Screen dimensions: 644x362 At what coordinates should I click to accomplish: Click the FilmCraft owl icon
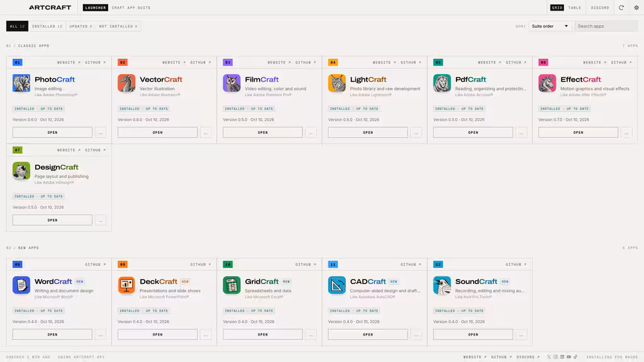click(231, 83)
